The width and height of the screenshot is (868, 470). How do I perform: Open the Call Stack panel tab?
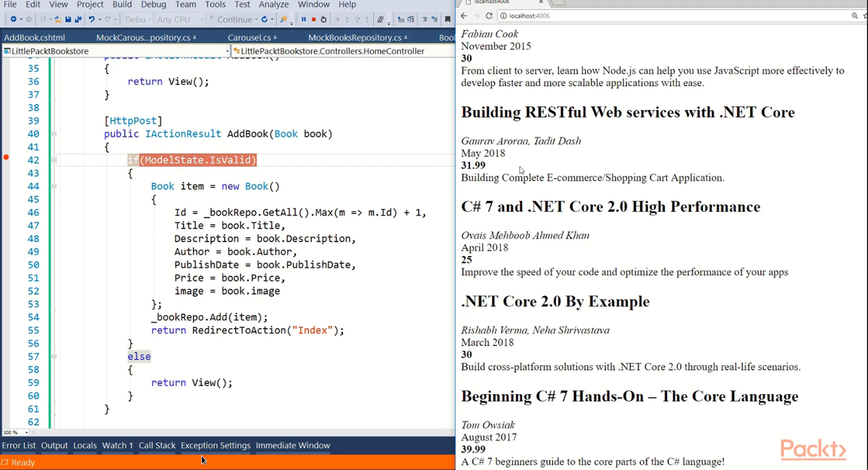tap(157, 445)
